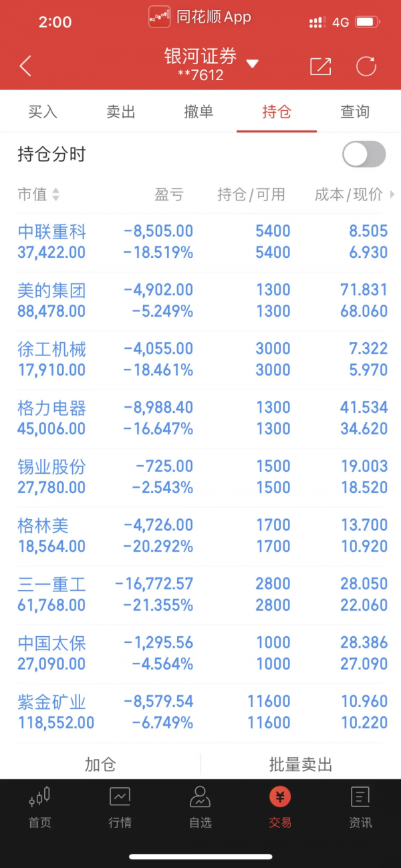Tap the refresh icon

tap(366, 65)
